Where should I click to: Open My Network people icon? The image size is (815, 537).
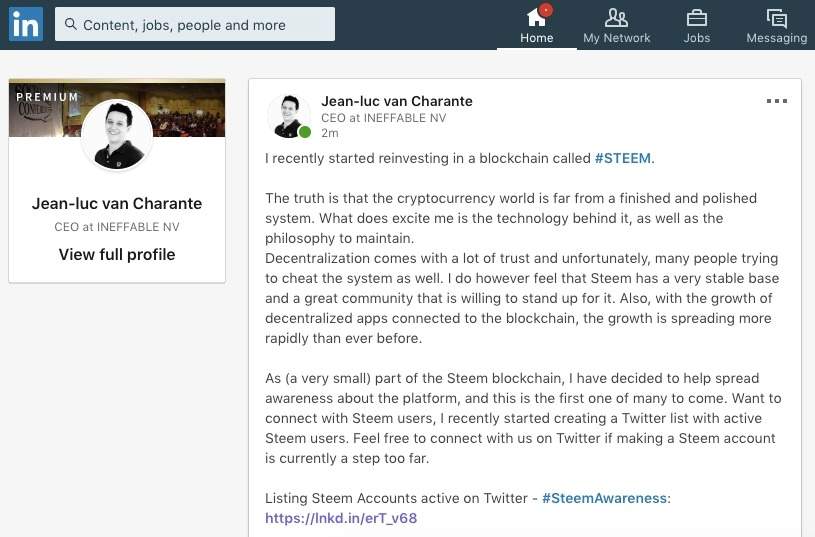617,17
